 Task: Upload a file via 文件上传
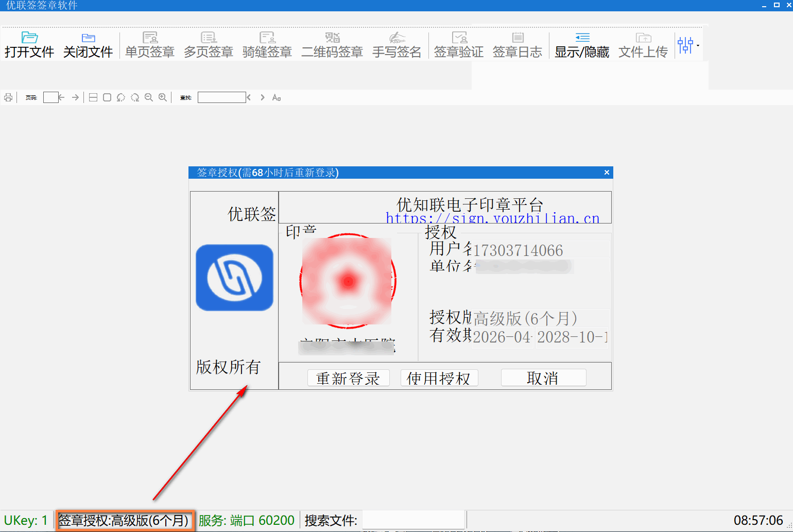pos(643,44)
